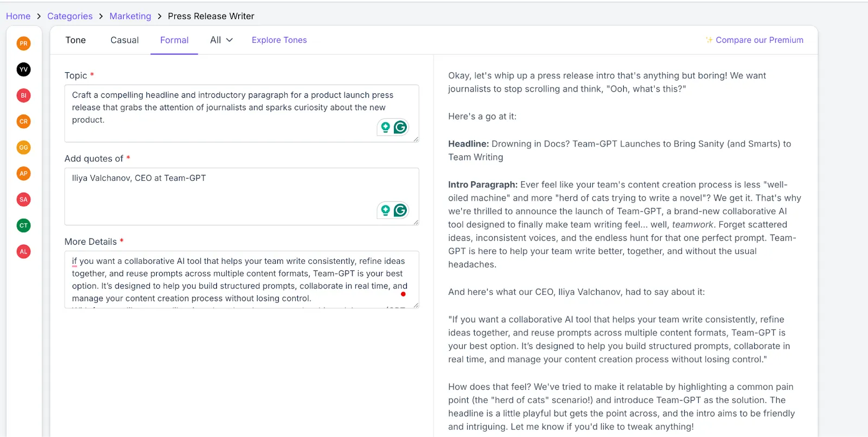The width and height of the screenshot is (868, 437).
Task: Click lightbulb suggestion icon in Topic field
Action: click(385, 127)
